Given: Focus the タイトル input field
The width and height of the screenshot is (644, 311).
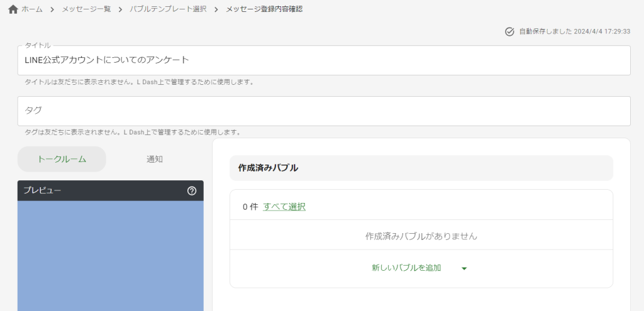Looking at the screenshot, I should pos(324,60).
